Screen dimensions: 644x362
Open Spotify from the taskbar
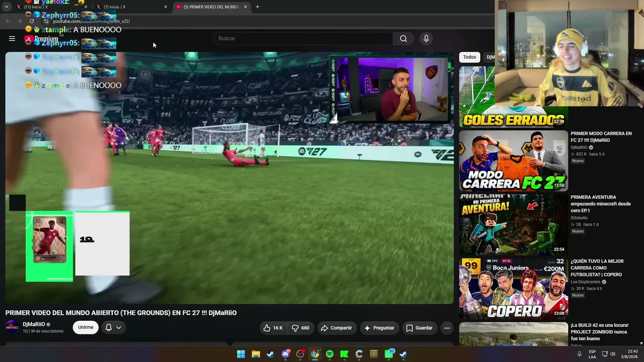click(x=330, y=354)
